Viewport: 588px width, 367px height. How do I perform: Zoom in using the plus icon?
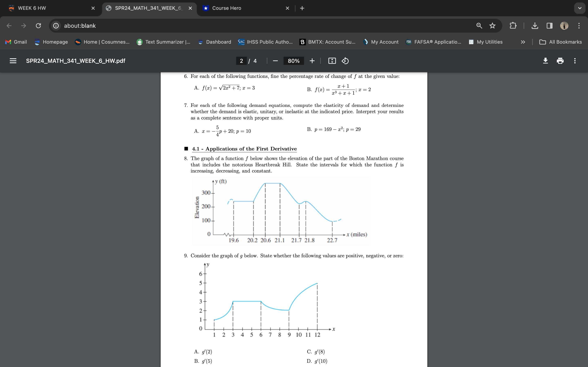[x=312, y=61]
